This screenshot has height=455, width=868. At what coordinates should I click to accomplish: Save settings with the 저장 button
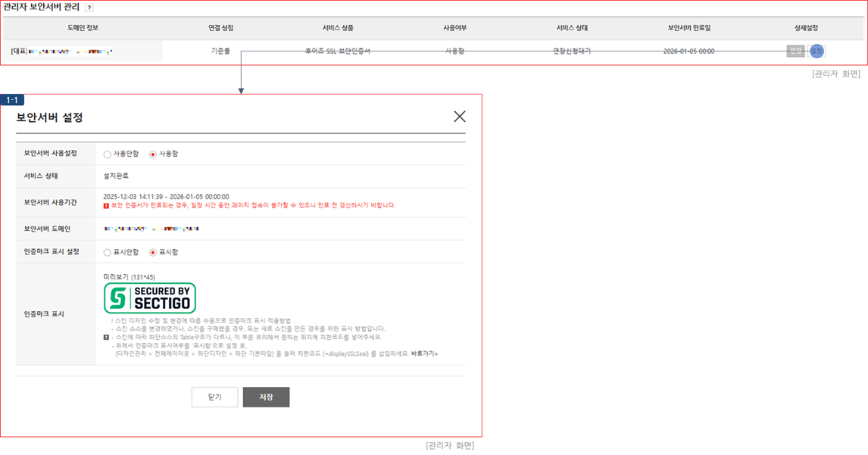(x=266, y=397)
